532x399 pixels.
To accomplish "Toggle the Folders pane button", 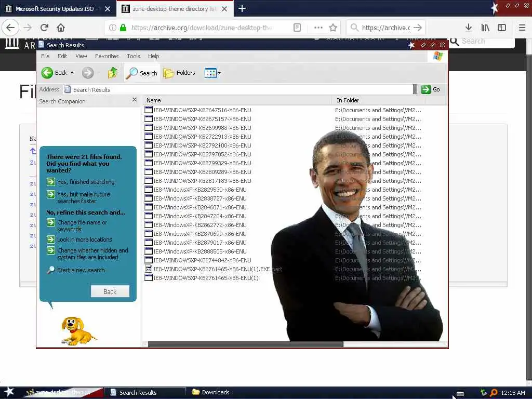I will tap(179, 73).
